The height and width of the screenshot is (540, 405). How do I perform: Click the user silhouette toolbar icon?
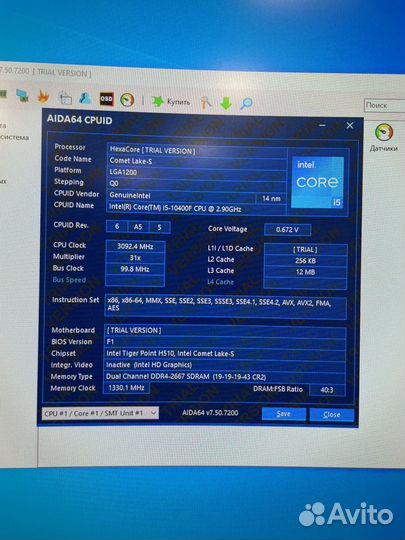85,98
